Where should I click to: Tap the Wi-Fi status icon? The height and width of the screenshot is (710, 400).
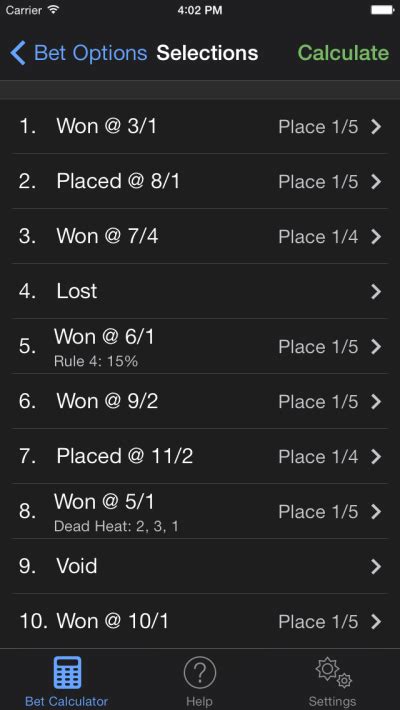[x=53, y=10]
